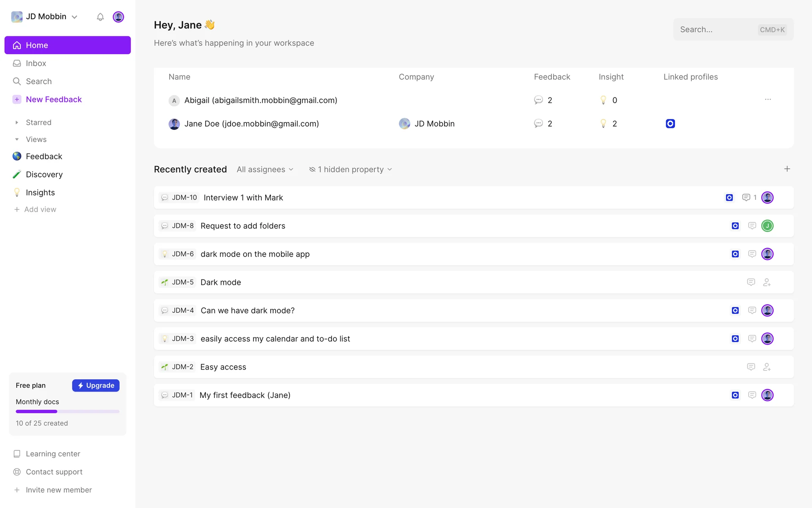Open comments icon on JDM-10 row

pyautogui.click(x=746, y=198)
